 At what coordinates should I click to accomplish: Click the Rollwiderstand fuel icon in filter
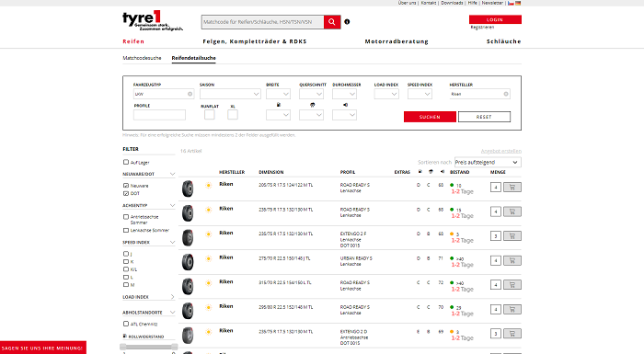point(125,336)
